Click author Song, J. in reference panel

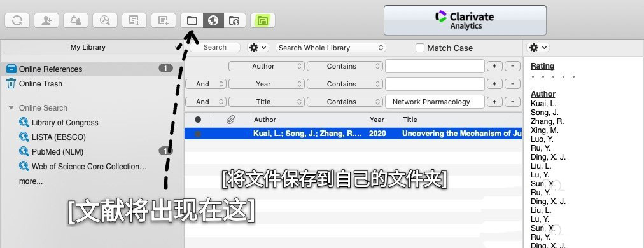[545, 113]
